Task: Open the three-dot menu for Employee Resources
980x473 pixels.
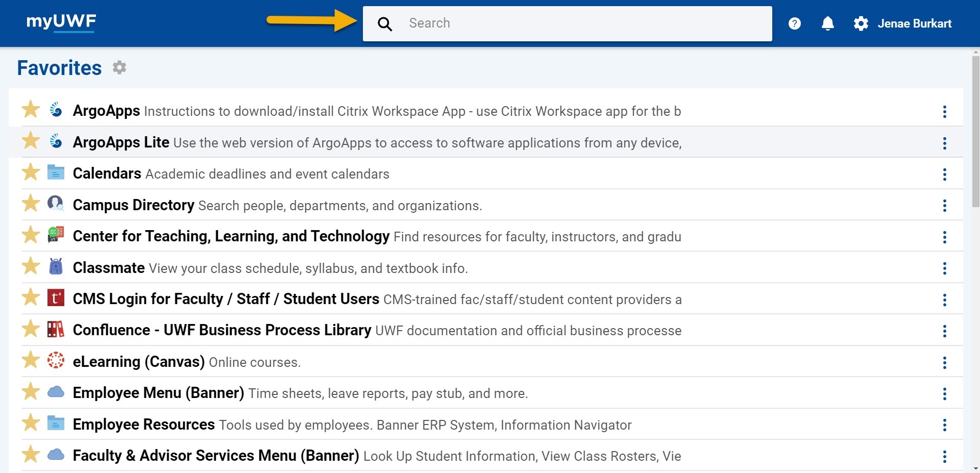Action: click(944, 425)
